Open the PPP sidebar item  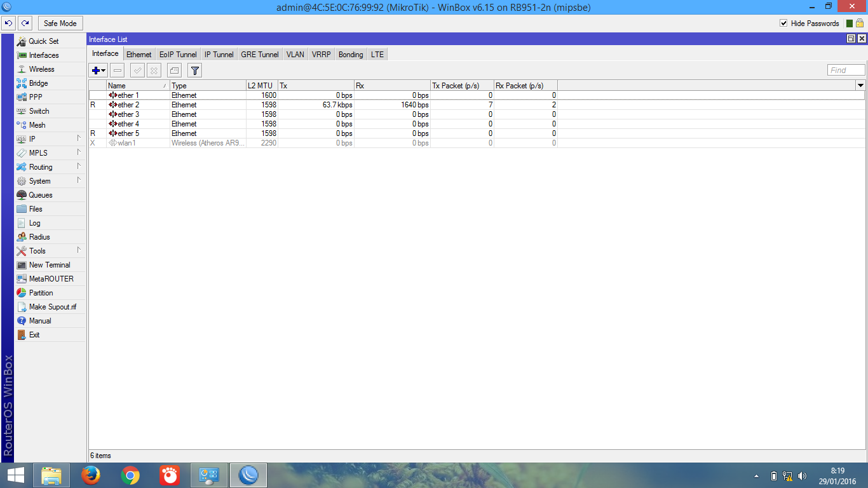point(50,97)
